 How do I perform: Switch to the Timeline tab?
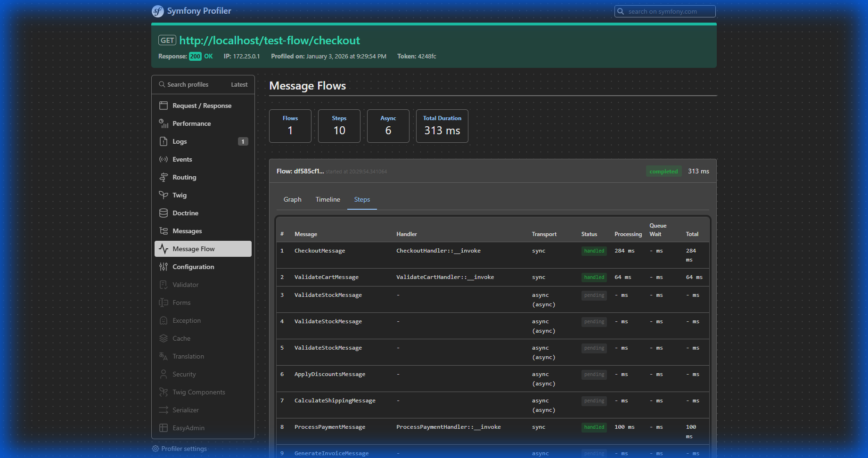328,199
